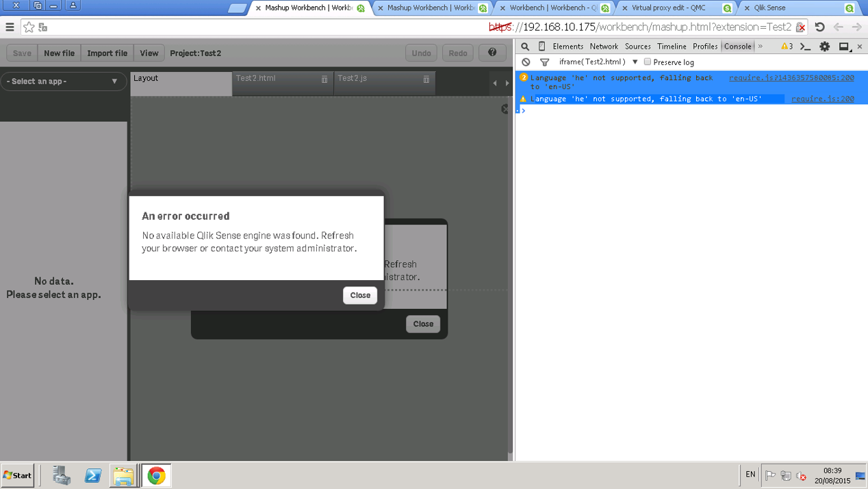Clear the console log

526,62
